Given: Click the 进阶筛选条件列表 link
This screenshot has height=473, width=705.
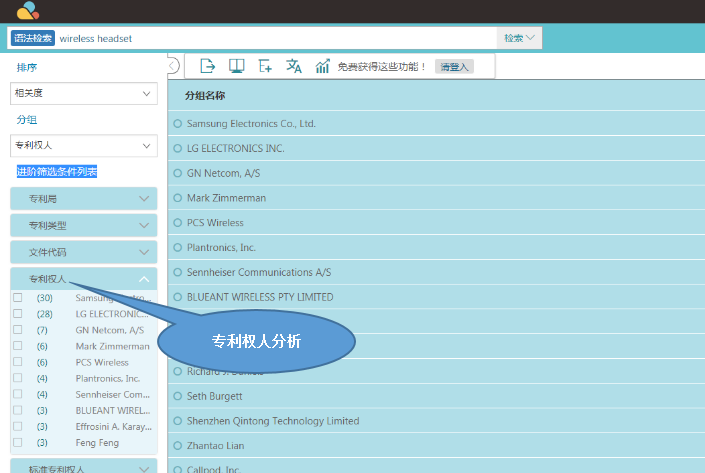Looking at the screenshot, I should (x=57, y=171).
